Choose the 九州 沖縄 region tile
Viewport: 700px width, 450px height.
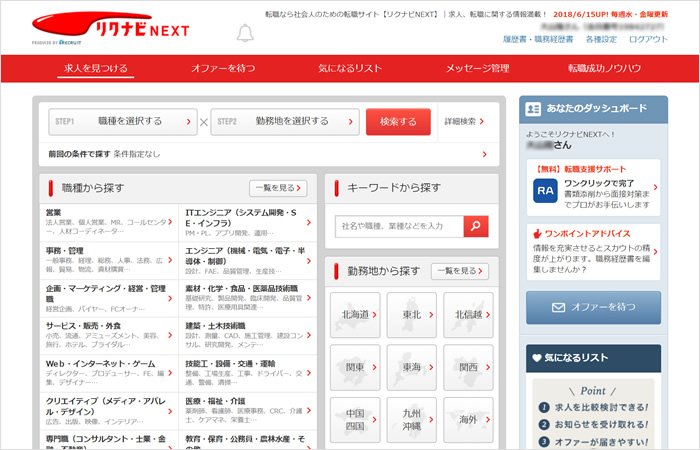(412, 420)
